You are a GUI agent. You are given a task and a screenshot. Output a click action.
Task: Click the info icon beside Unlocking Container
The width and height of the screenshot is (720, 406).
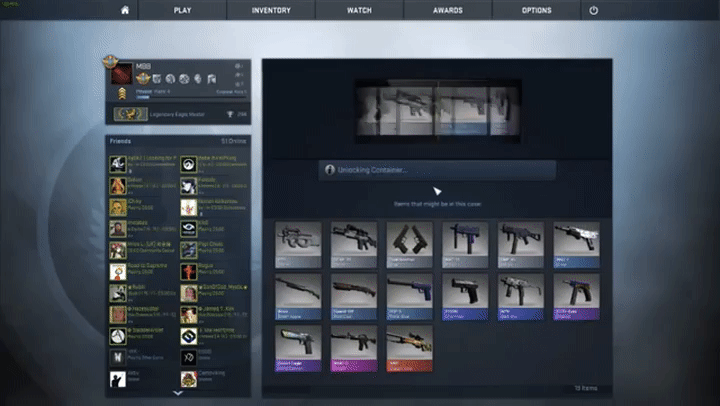tap(329, 170)
